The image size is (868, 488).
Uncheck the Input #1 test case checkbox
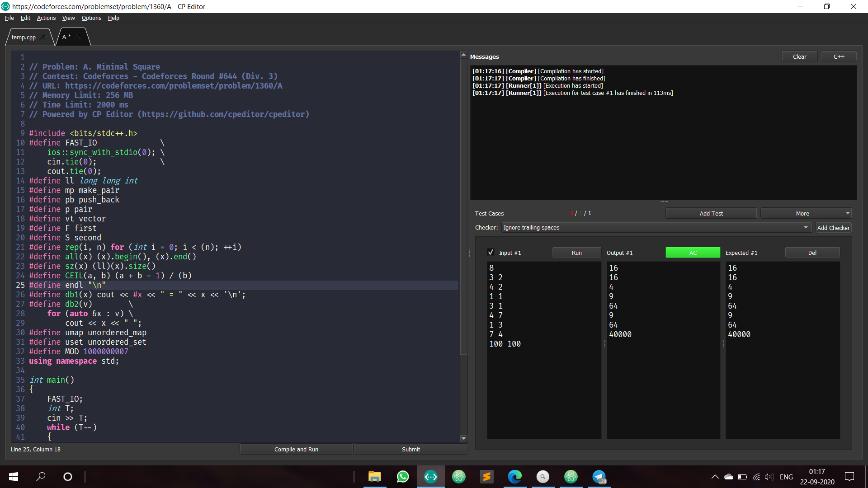click(x=491, y=253)
